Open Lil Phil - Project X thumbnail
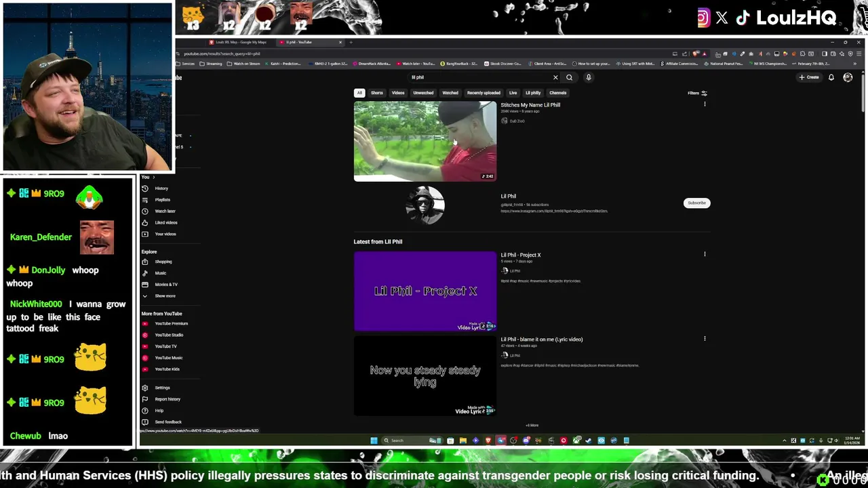Viewport: 868px width, 488px height. tap(425, 291)
